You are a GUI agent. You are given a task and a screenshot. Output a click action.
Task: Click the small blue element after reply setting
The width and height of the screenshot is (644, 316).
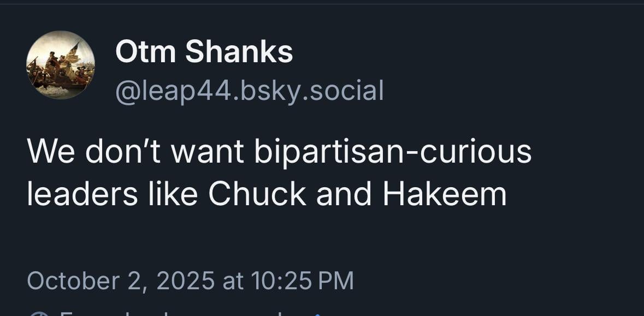coord(318,314)
